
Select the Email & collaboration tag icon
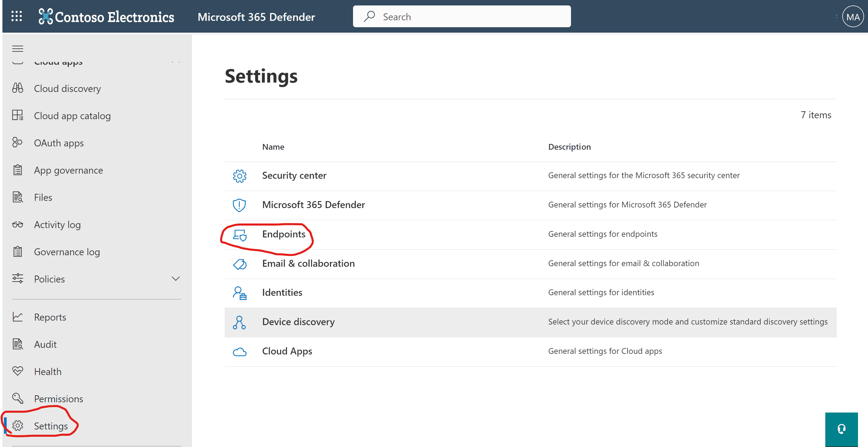click(239, 264)
